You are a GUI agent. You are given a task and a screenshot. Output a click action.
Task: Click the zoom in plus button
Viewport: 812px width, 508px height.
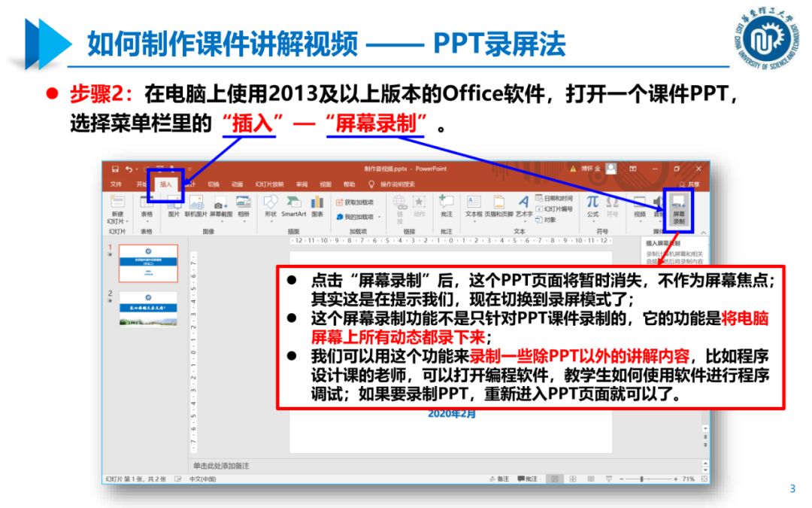676,479
